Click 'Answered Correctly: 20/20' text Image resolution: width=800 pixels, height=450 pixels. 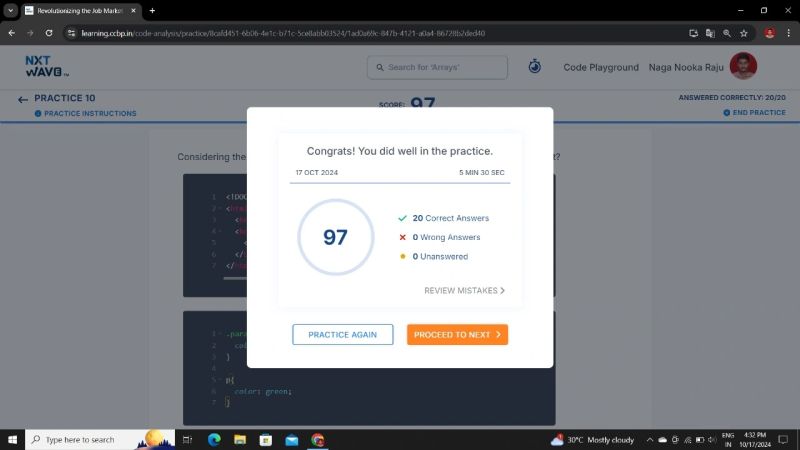tap(732, 97)
